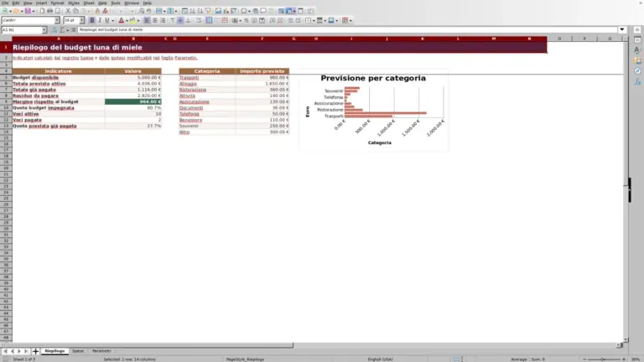
Task: Open the Format menu
Action: [57, 3]
